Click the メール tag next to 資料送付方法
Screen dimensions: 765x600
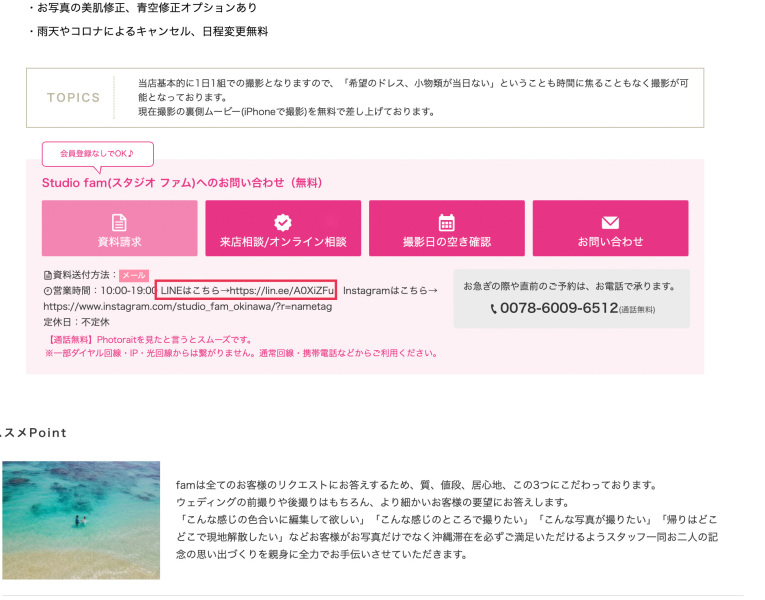click(134, 276)
